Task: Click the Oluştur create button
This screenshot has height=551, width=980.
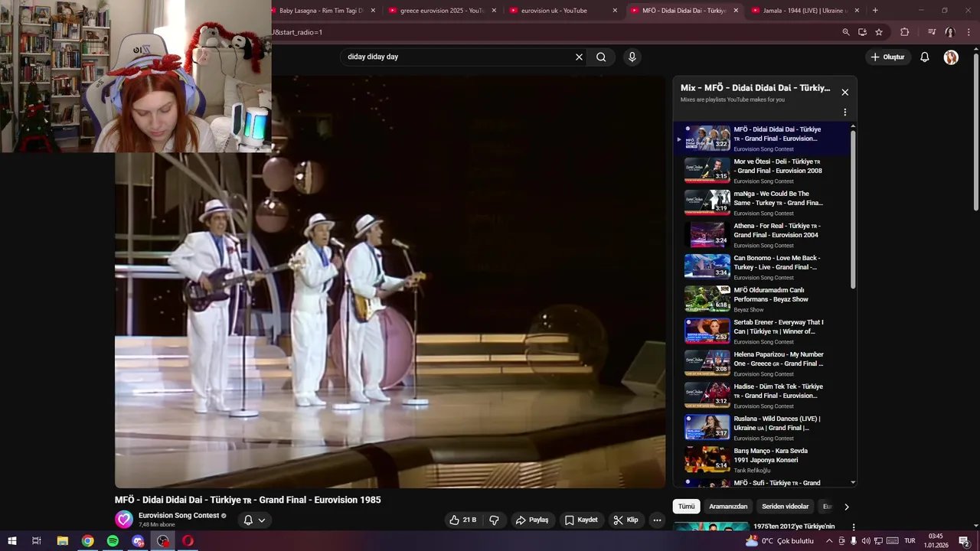Action: 887,57
